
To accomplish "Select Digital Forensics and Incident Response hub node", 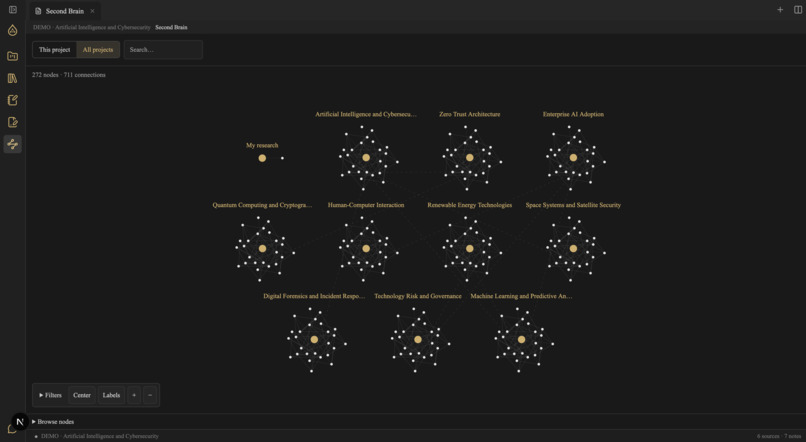I will click(314, 340).
